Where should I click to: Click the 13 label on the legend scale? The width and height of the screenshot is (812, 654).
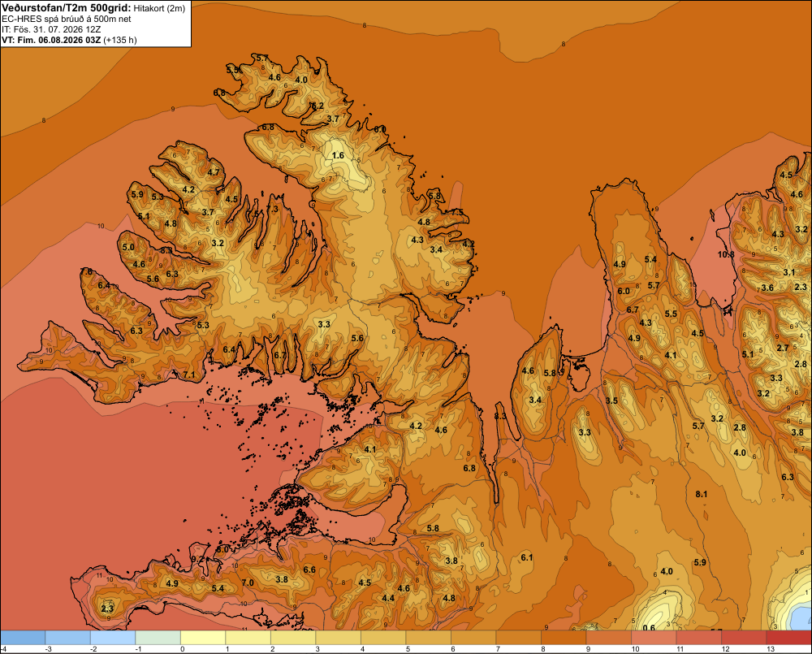click(x=771, y=649)
